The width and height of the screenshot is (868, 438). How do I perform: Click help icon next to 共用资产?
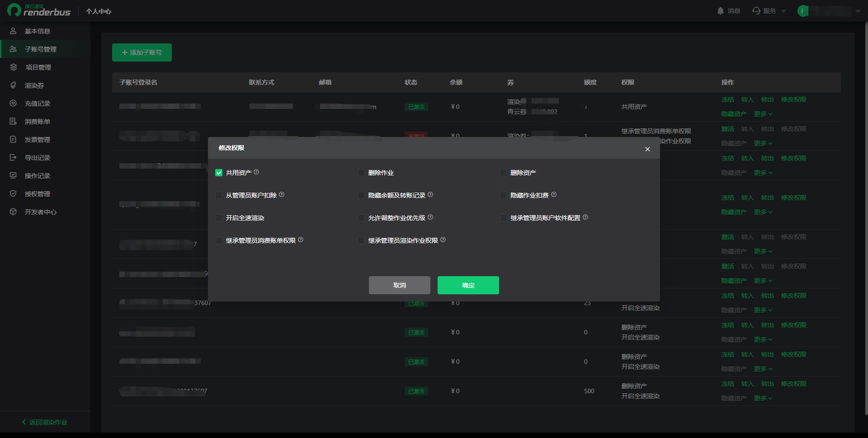pyautogui.click(x=256, y=172)
